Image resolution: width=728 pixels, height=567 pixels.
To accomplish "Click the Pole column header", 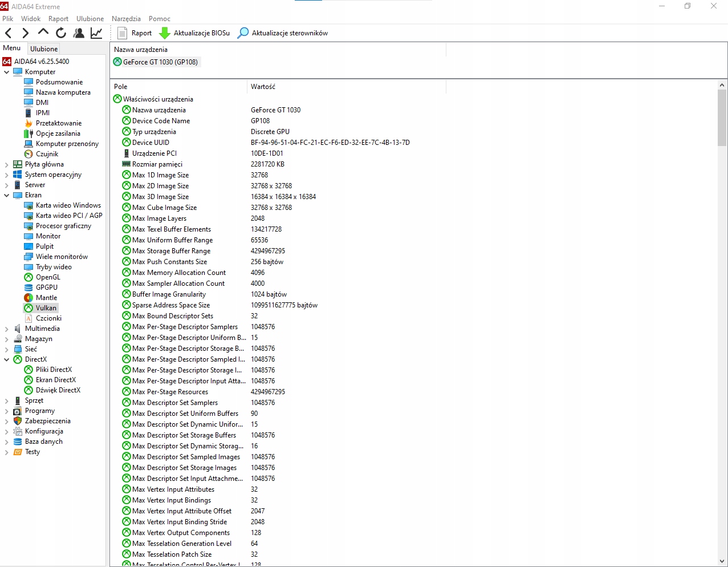I will click(178, 87).
